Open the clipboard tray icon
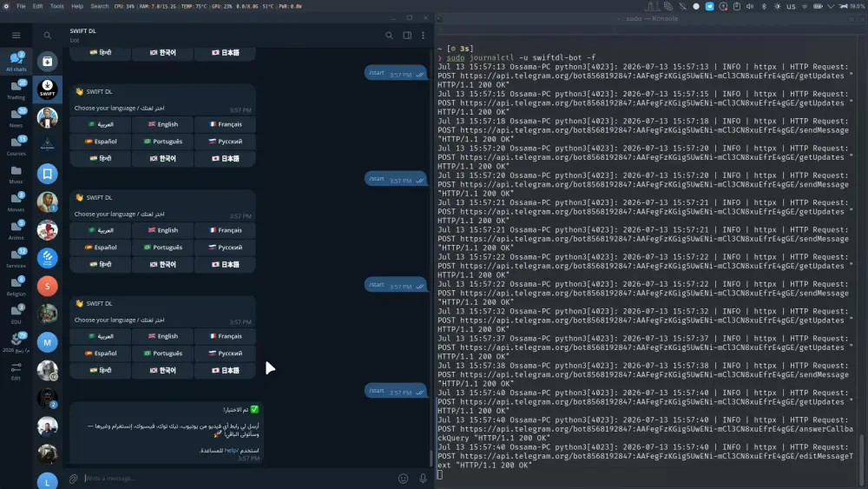Image resolution: width=868 pixels, height=489 pixels. coord(737,6)
